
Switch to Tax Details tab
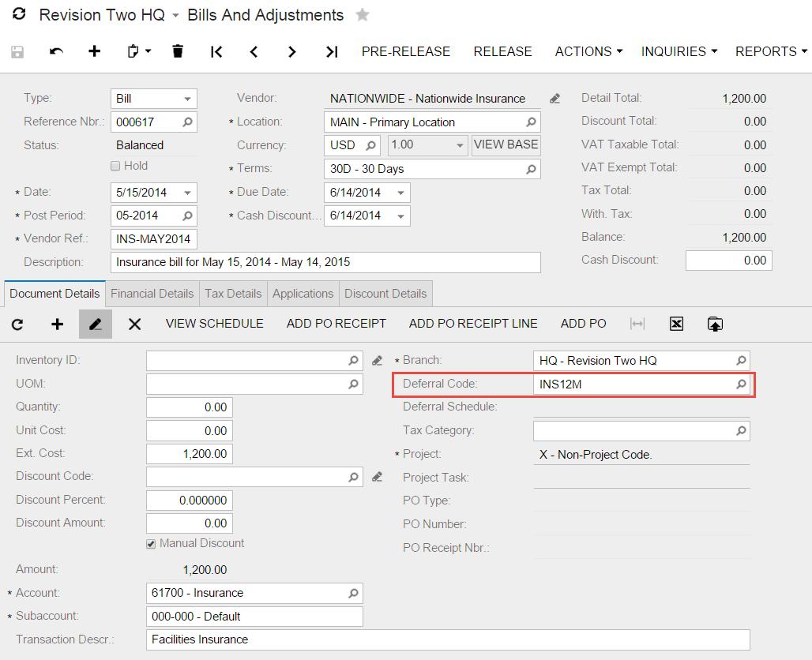click(x=233, y=294)
